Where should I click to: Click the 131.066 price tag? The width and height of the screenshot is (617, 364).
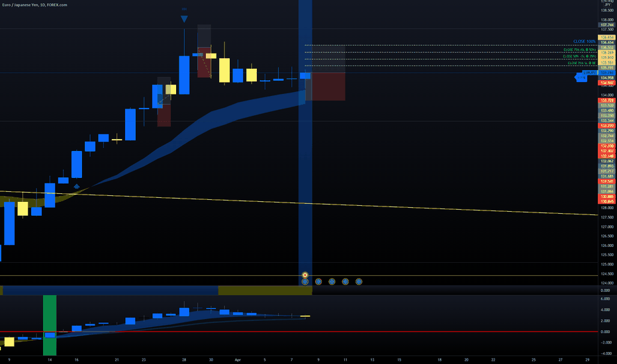607,191
